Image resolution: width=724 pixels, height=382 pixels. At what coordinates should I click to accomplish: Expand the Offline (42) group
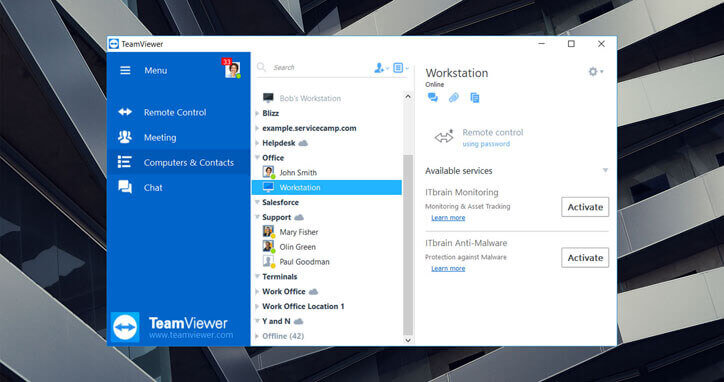tap(257, 336)
